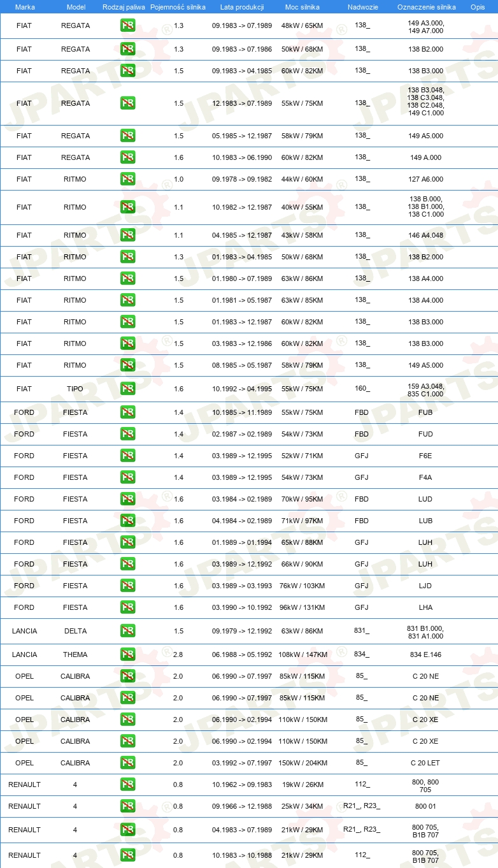
Task: Click fuel icon in FIESTA LJD row
Action: coord(127,586)
